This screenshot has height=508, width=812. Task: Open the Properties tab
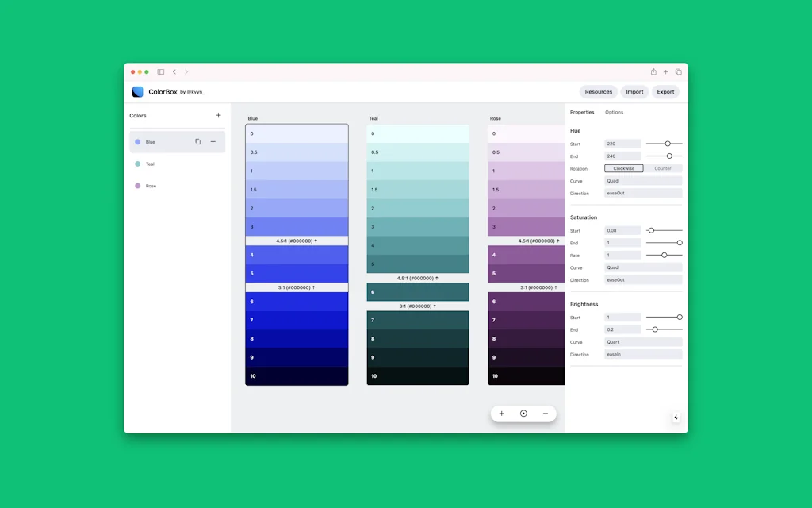click(583, 111)
